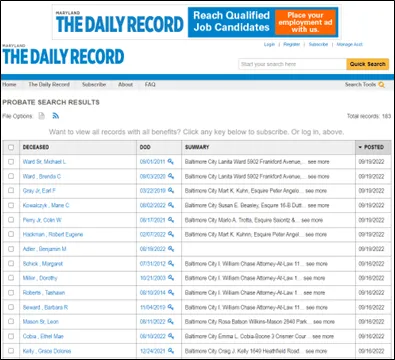The height and width of the screenshot is (360, 395).
Task: Check the box for Hackman, Robert Eugene
Action: click(11, 234)
